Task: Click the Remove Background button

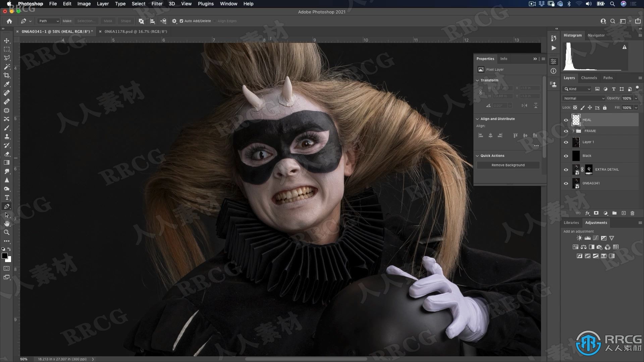Action: 508,165
